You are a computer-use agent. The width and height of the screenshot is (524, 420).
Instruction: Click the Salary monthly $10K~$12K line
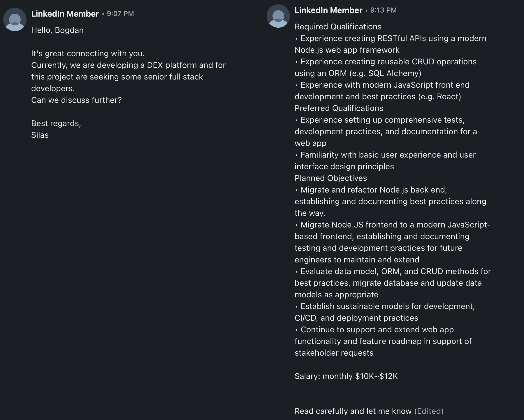click(346, 376)
